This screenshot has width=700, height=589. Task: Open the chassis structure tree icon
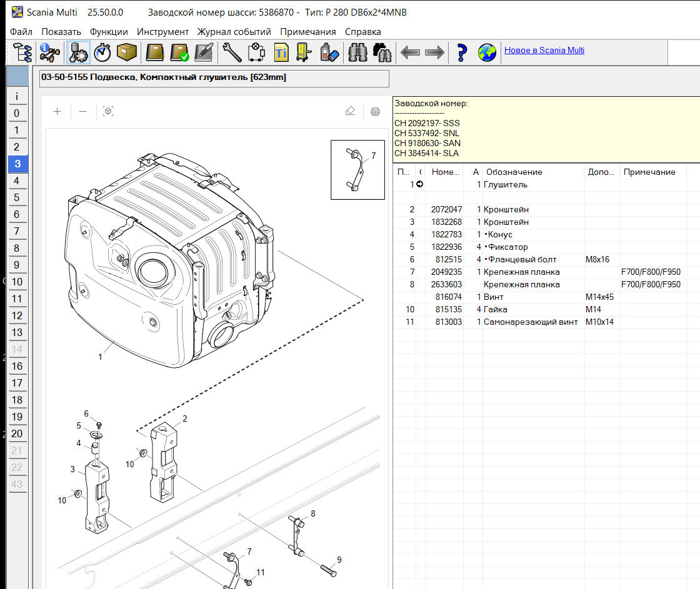tap(22, 52)
